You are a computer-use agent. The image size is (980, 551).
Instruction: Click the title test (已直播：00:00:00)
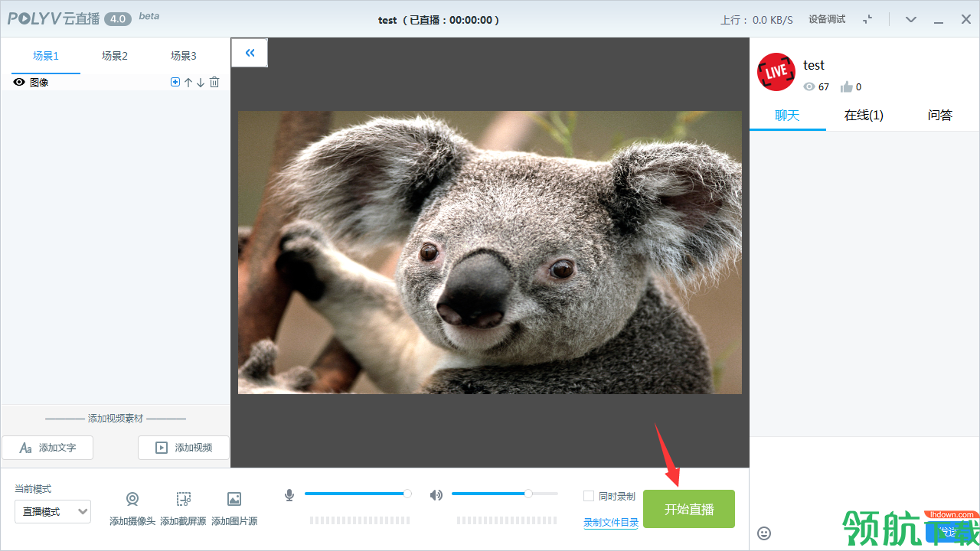[x=439, y=20]
